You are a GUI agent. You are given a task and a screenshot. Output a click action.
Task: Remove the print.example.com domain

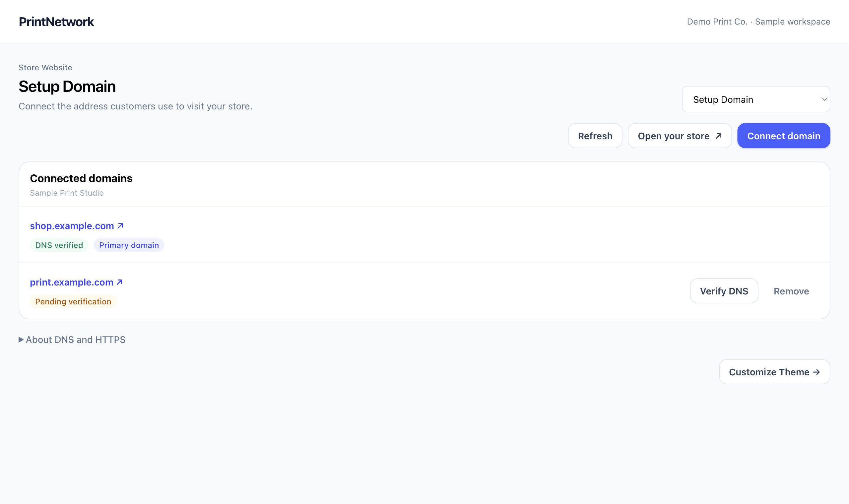click(x=791, y=291)
